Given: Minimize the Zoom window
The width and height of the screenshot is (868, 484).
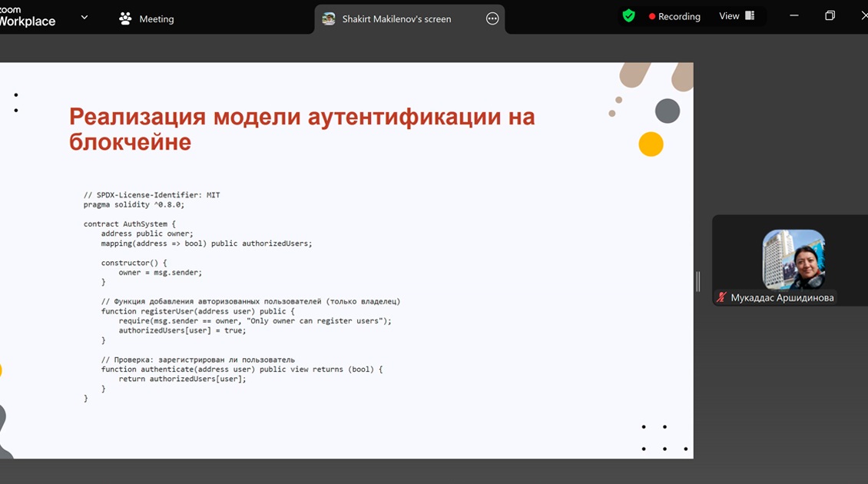Looking at the screenshot, I should click(793, 16).
